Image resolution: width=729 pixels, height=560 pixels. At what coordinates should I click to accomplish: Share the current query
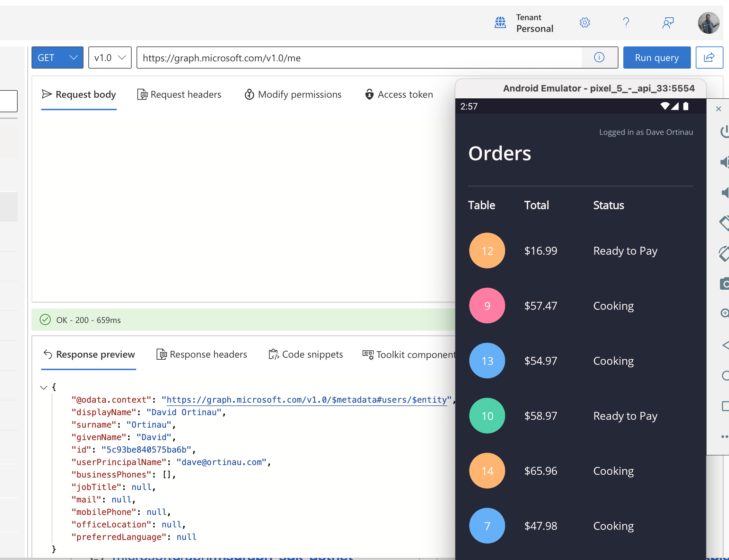pos(709,58)
